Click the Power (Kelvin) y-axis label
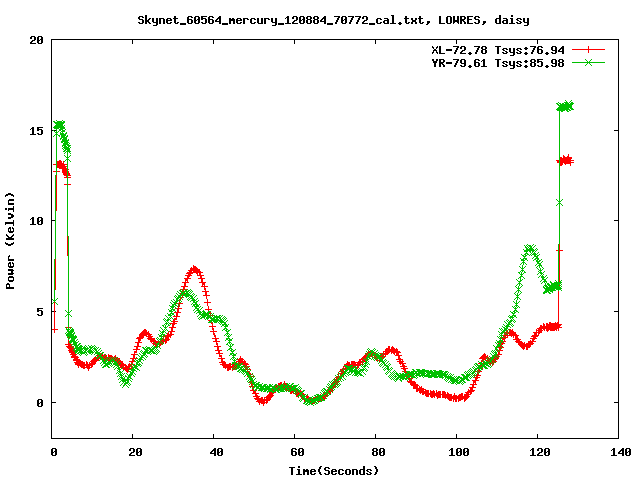Viewport: 640px width, 480px height. 10,241
